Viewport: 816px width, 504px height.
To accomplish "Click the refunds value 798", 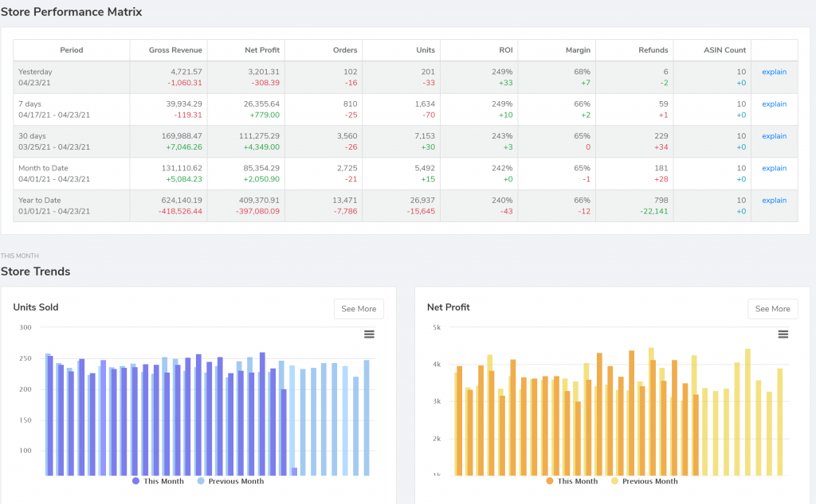I will pos(661,201).
